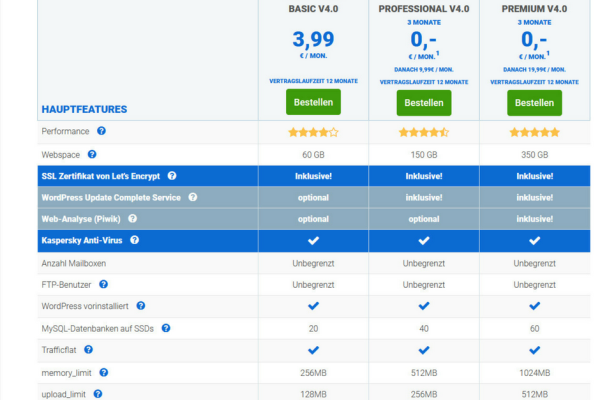Click MySQL database count 60
This screenshot has height=400, width=600.
[x=535, y=328]
